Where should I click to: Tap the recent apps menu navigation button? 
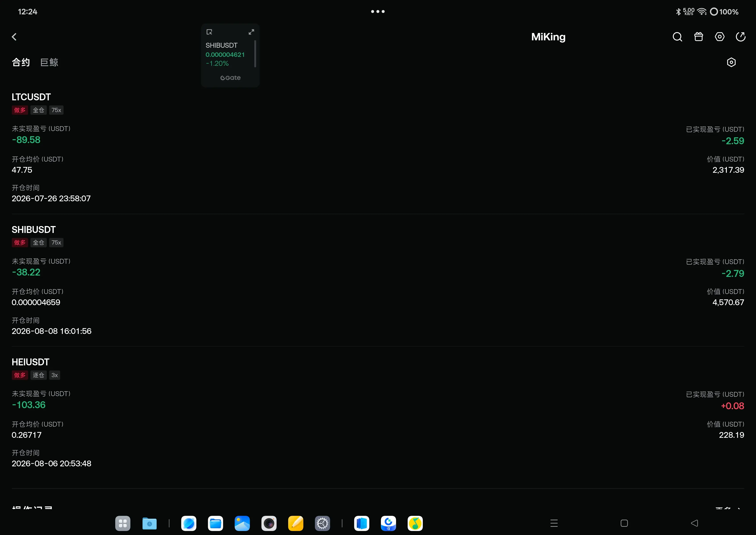tap(554, 523)
